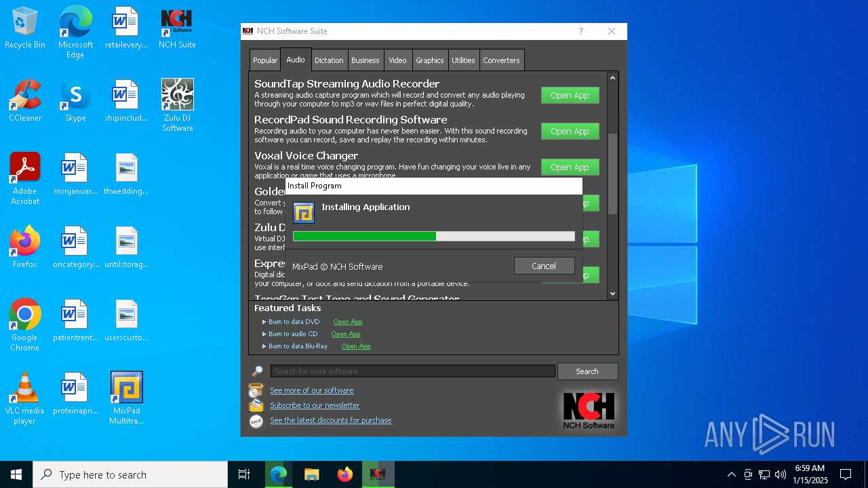Open the Recycle Bin desktop icon

pos(25,28)
